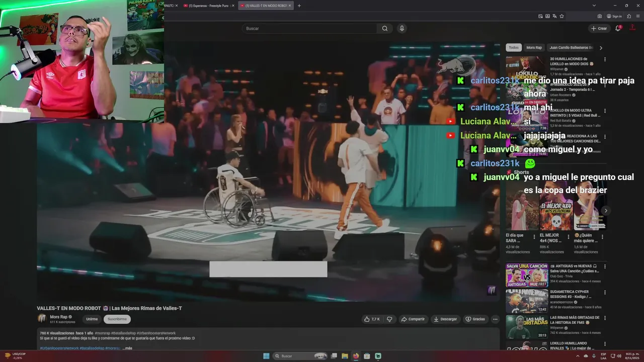Open more actions ellipsis below the video

click(495, 319)
